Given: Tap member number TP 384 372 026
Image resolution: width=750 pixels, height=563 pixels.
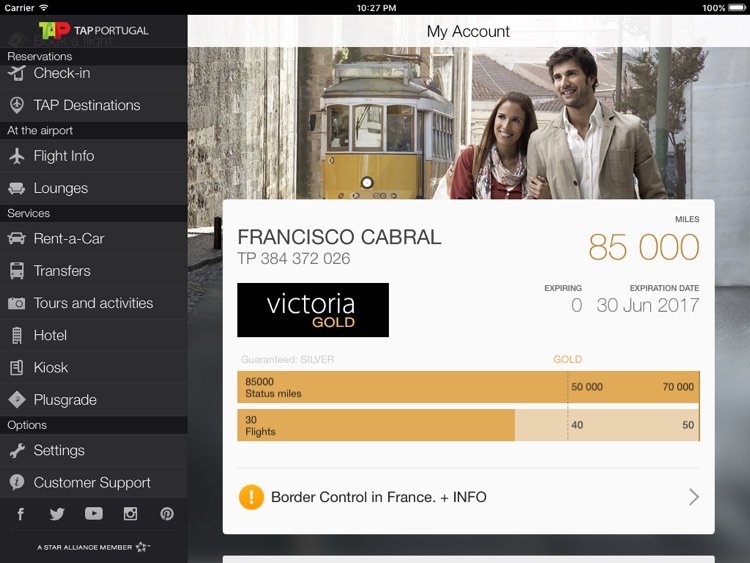Looking at the screenshot, I should [294, 259].
